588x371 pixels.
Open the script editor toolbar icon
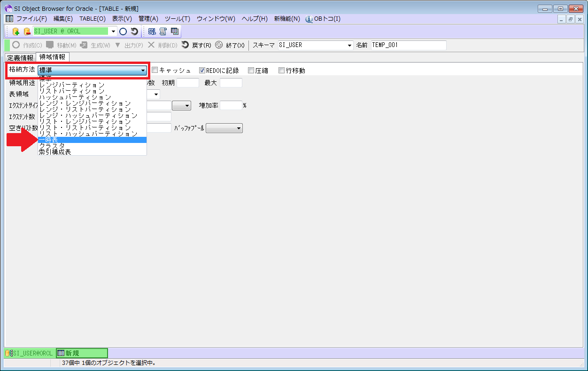163,32
